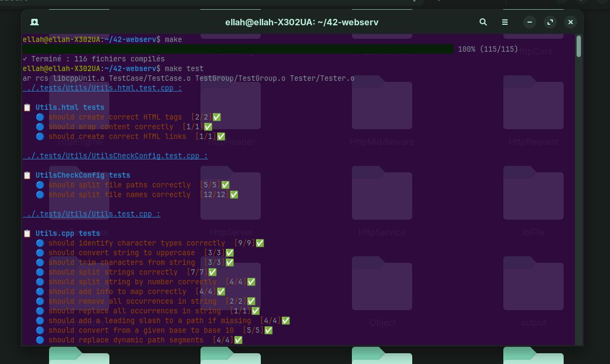The image size is (610, 364).
Task: Click the green compile progress bar
Action: [x=238, y=49]
